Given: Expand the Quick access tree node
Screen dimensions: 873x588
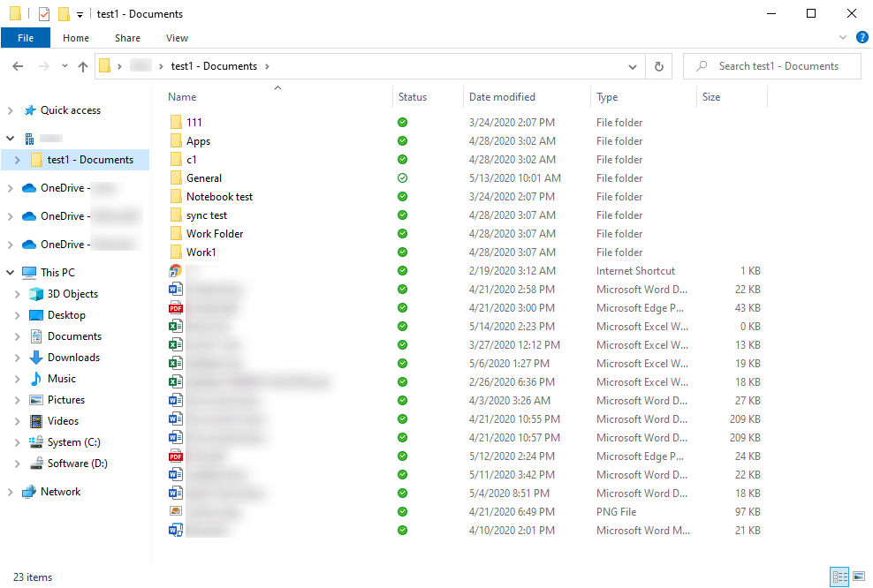Looking at the screenshot, I should [x=10, y=110].
